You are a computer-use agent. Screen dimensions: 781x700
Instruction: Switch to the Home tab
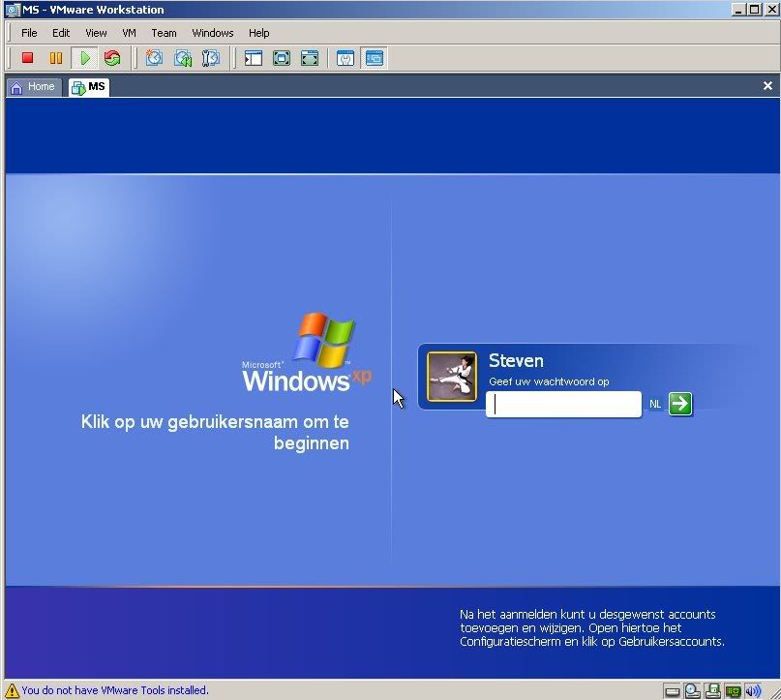34,86
